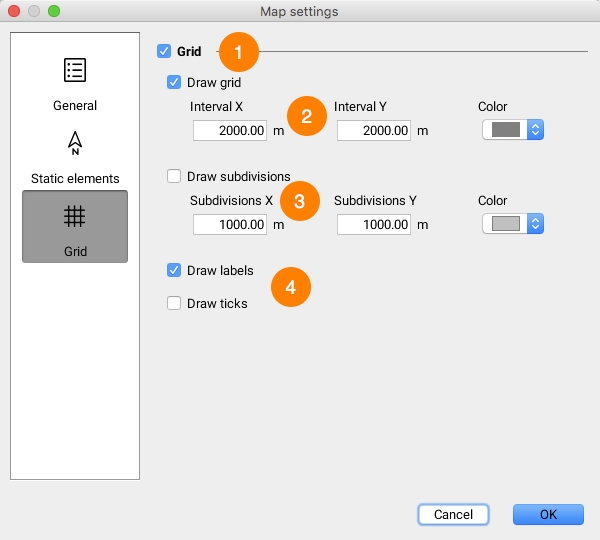The height and width of the screenshot is (540, 600).
Task: Turn on Draw ticks option
Action: click(x=174, y=303)
